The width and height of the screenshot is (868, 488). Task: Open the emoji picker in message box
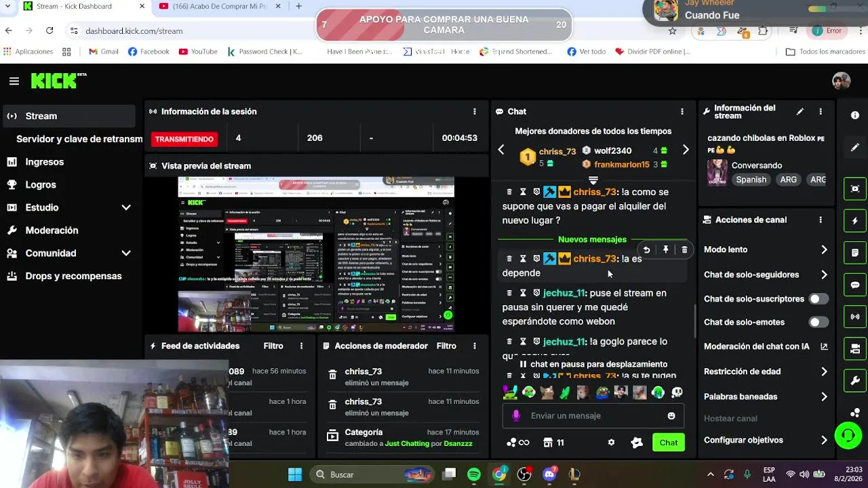pyautogui.click(x=671, y=415)
